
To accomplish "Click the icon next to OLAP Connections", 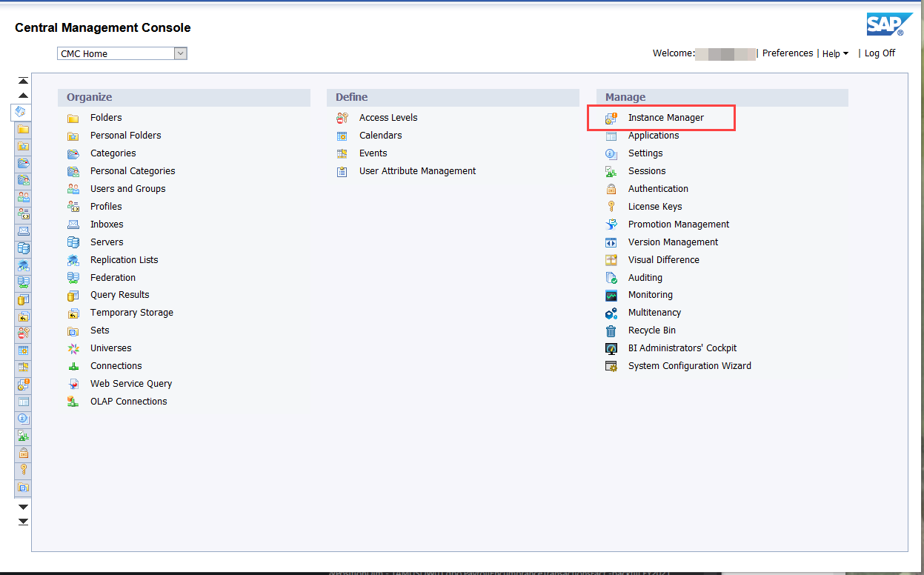I will point(73,402).
